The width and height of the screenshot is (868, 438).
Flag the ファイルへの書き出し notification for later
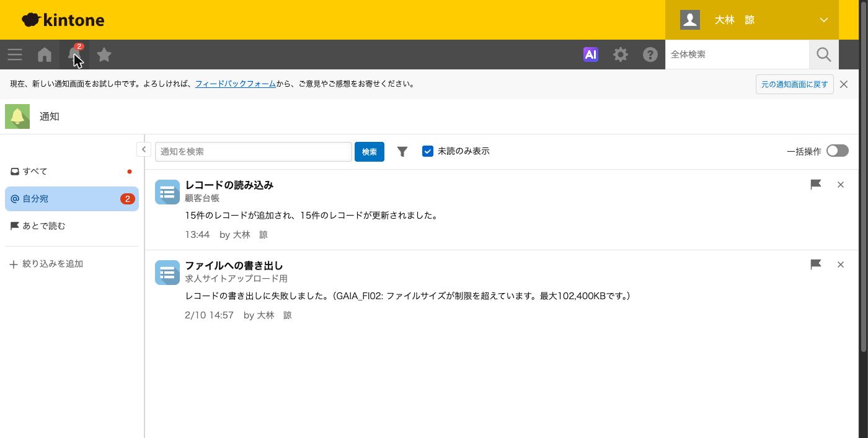[816, 265]
